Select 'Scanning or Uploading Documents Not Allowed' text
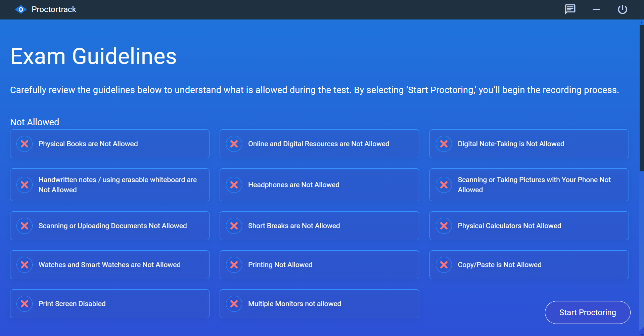This screenshot has height=336, width=644. 113,226
